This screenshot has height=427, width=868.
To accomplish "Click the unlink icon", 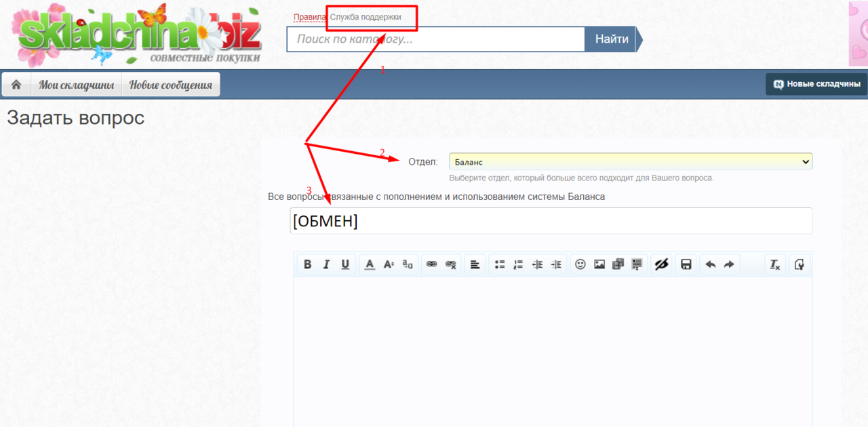I will pos(450,264).
